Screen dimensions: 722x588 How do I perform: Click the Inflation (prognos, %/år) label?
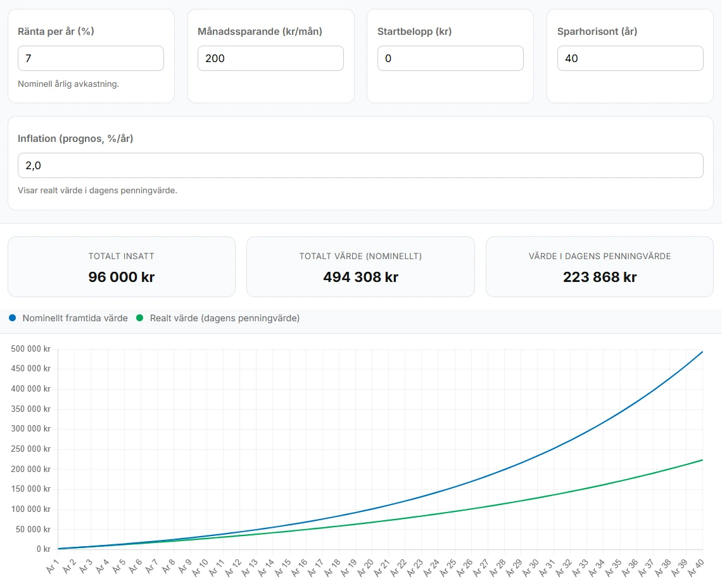[x=75, y=139]
